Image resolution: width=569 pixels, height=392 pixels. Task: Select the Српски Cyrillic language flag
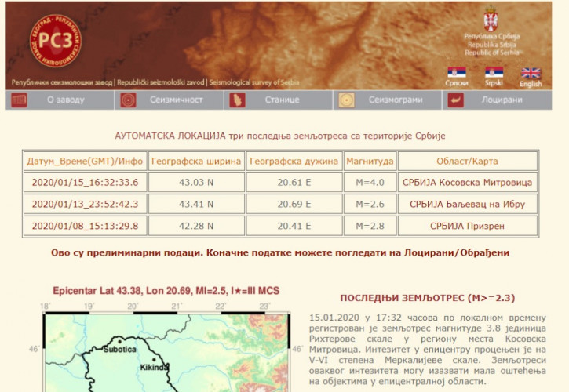click(x=457, y=72)
